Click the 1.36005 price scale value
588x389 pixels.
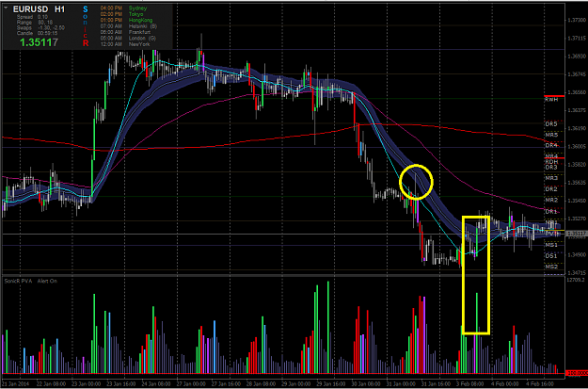pyautogui.click(x=577, y=147)
